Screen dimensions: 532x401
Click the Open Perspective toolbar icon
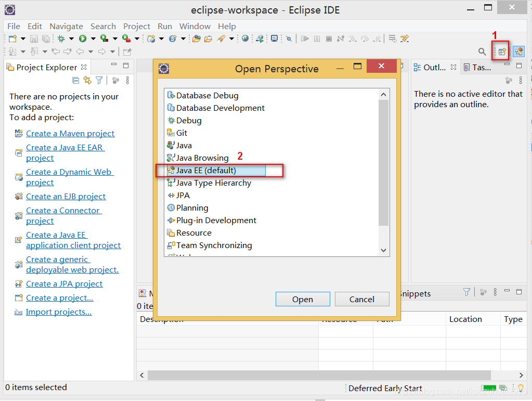pos(502,51)
